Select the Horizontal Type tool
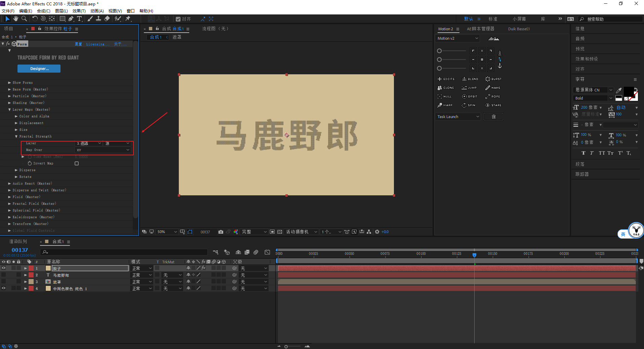This screenshot has height=349, width=644. (x=79, y=19)
